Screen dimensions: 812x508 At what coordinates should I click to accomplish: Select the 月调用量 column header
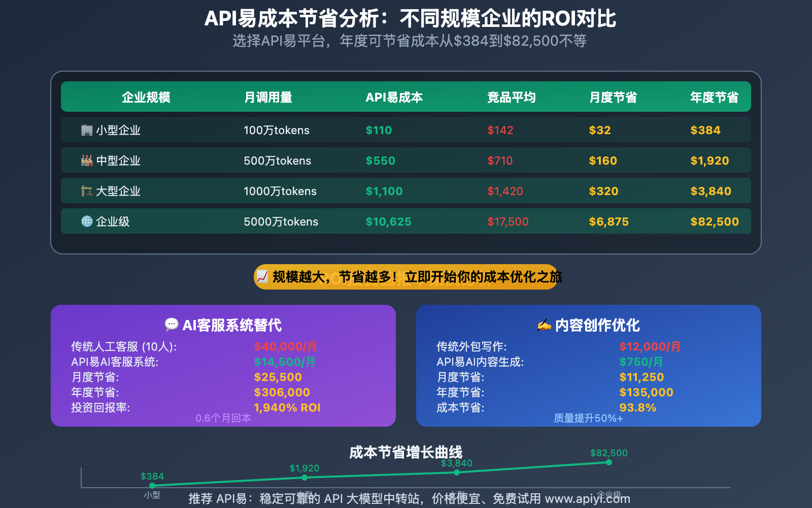(268, 97)
